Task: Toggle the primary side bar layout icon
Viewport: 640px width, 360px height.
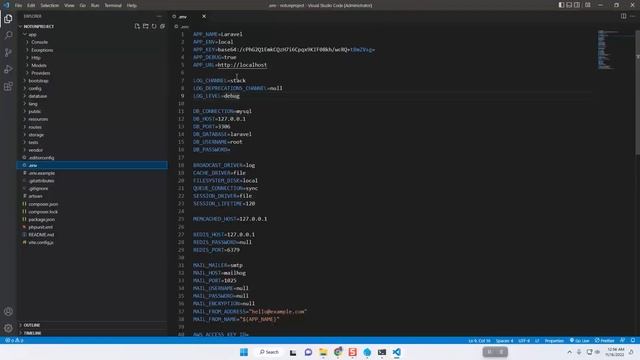Action: (x=562, y=5)
